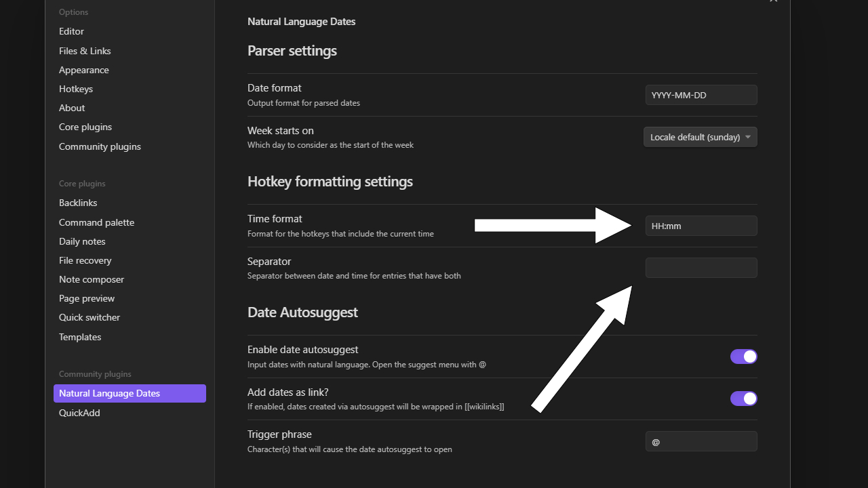Toggle off Add dates as link

coord(744,399)
